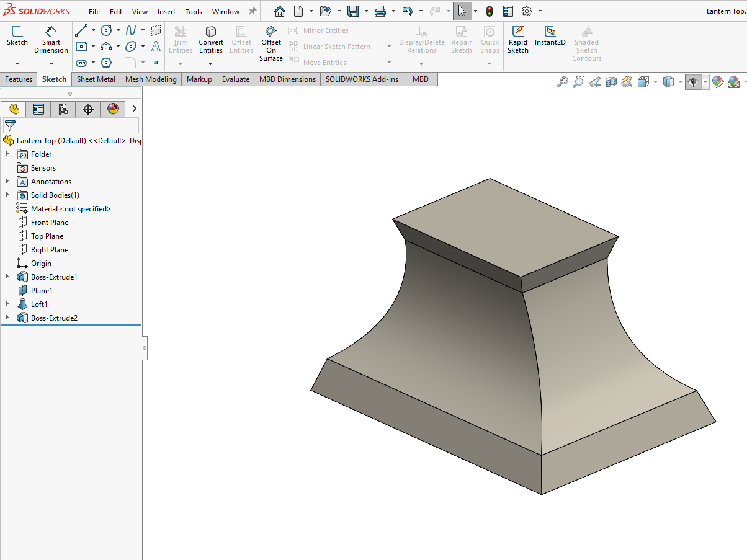Screen dimensions: 747x560
Task: Click the feature tree filter icon
Action: pos(9,125)
